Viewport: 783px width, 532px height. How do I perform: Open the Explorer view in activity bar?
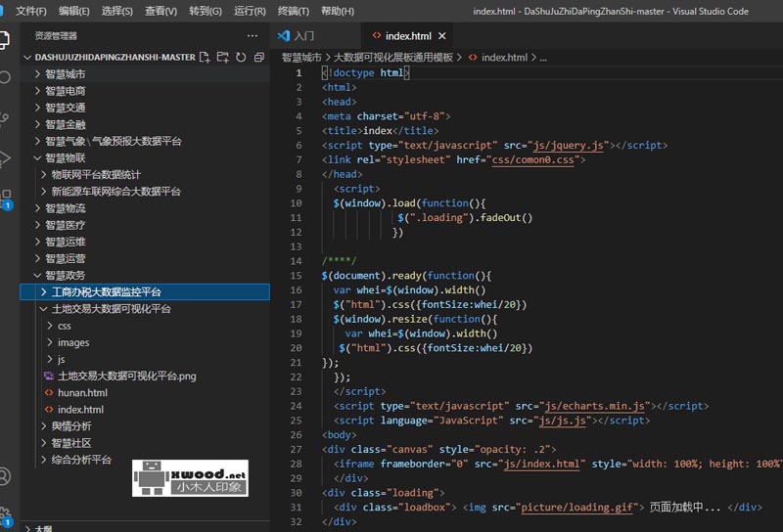pos(4,40)
